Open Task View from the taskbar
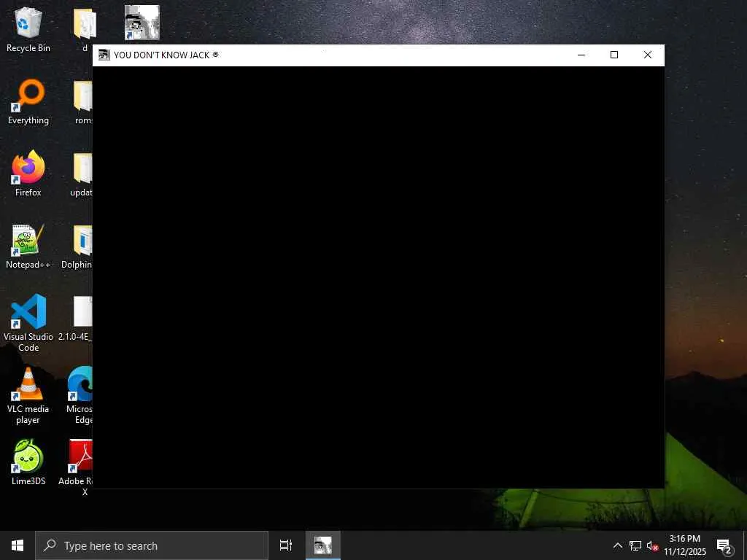This screenshot has width=747, height=560. [x=286, y=545]
